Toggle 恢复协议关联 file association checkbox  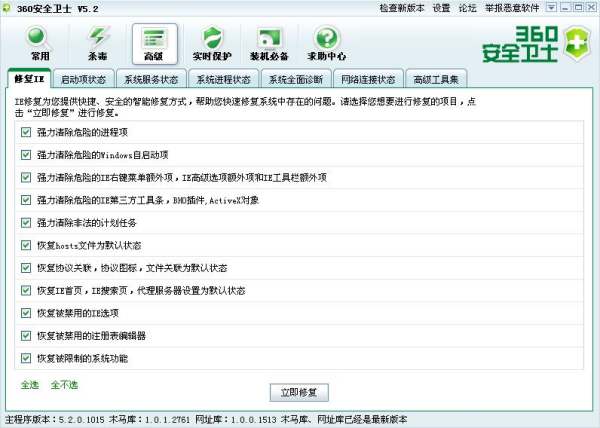(26, 268)
